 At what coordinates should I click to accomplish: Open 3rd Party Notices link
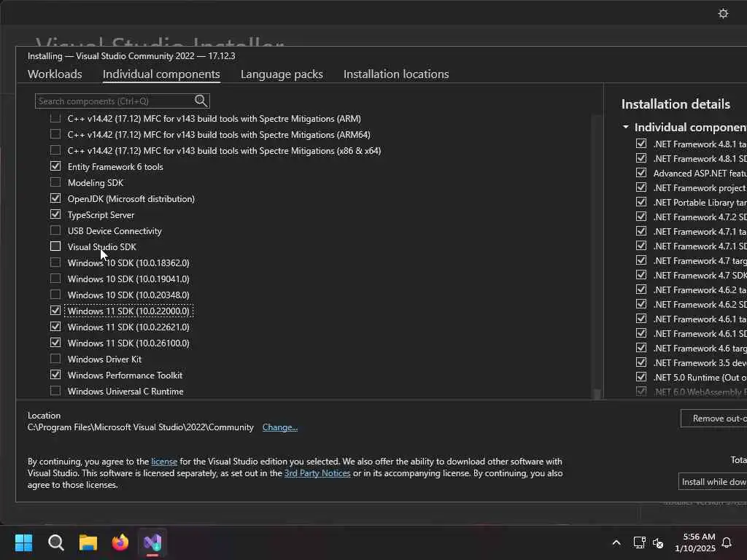click(x=317, y=472)
